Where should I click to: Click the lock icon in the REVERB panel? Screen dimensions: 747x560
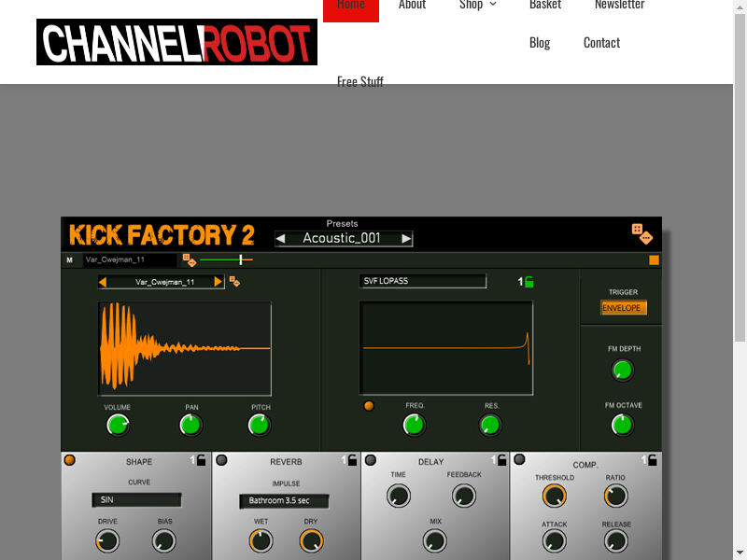click(352, 460)
